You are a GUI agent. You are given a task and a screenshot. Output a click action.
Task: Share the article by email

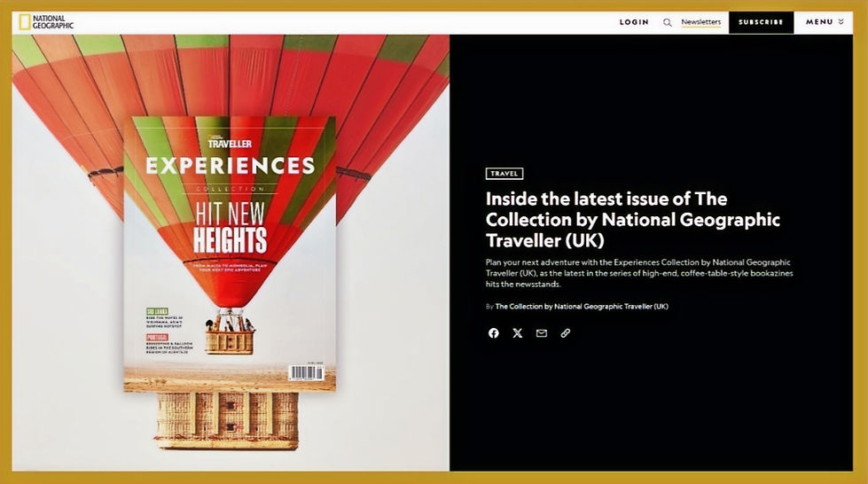pos(542,332)
